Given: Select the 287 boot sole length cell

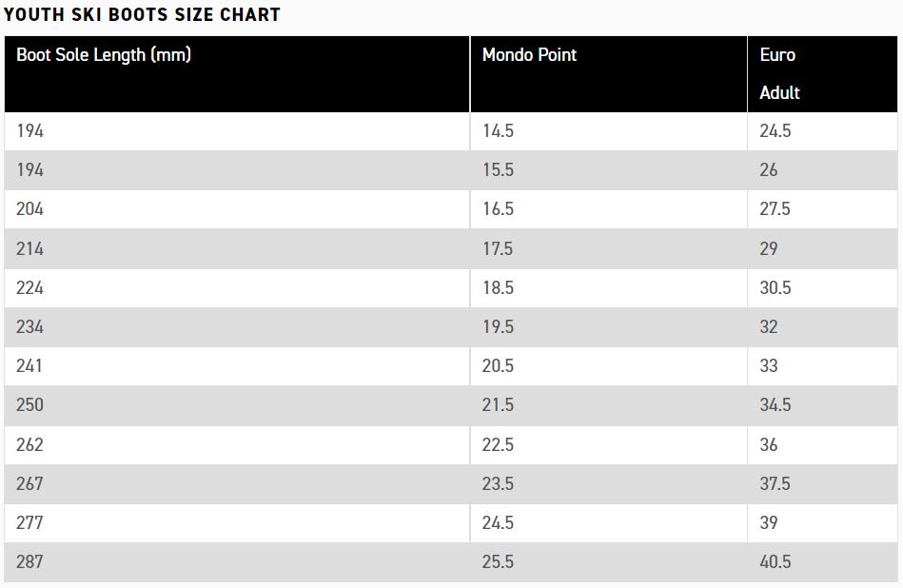Looking at the screenshot, I should 237,562.
